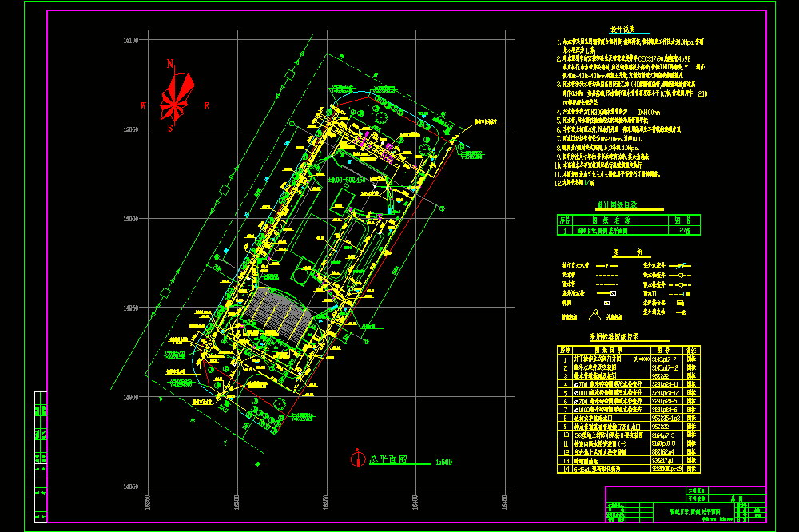Click the 14850 grid coordinate label

pyautogui.click(x=130, y=486)
